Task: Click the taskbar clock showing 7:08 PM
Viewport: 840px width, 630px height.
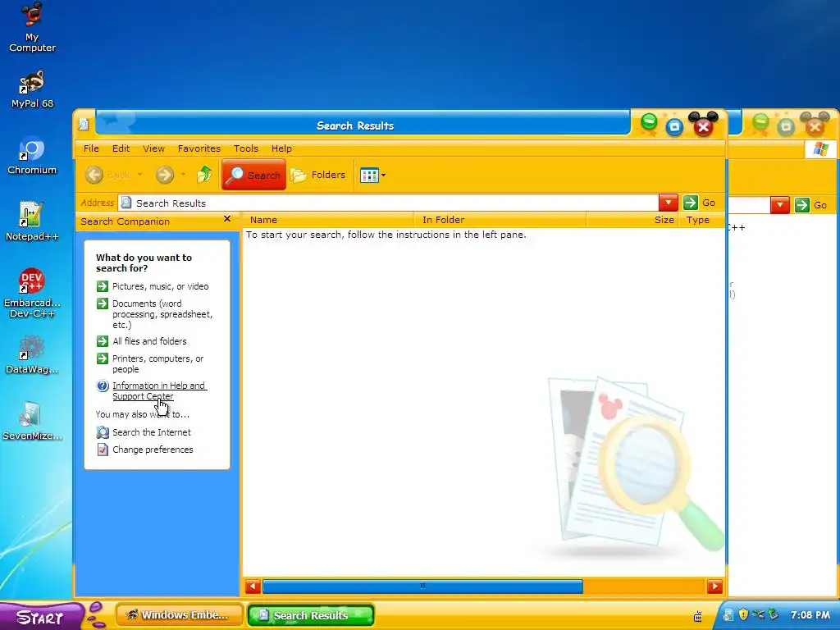Action: coord(810,615)
